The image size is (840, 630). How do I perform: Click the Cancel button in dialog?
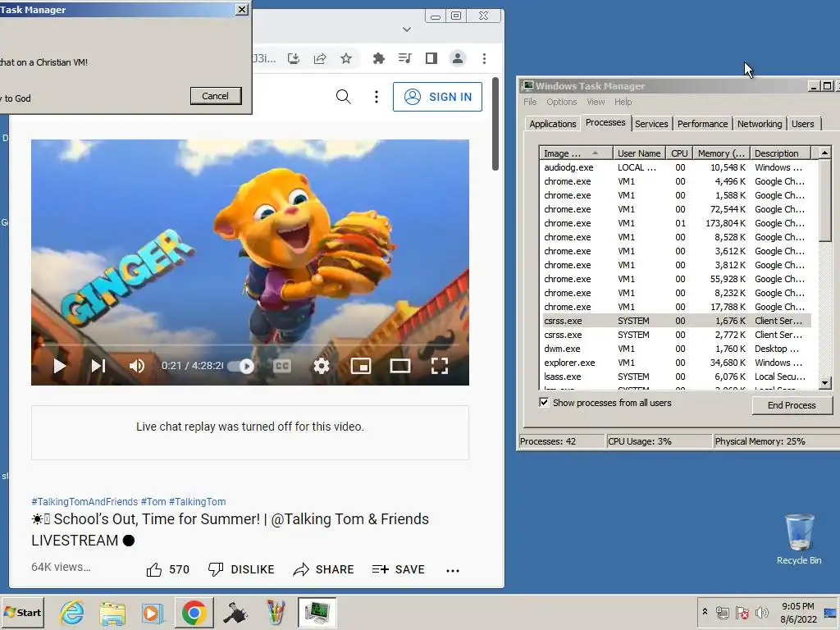coord(216,96)
